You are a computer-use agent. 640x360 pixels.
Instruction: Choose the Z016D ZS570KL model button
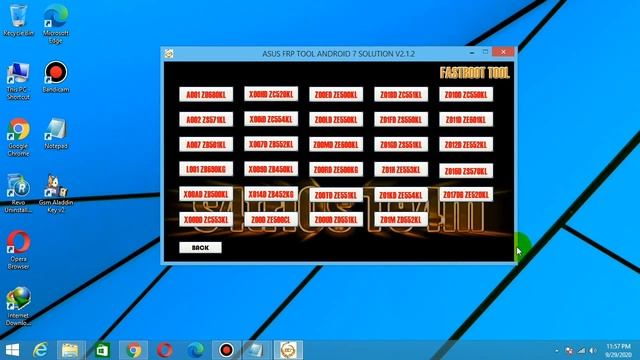[x=466, y=171]
